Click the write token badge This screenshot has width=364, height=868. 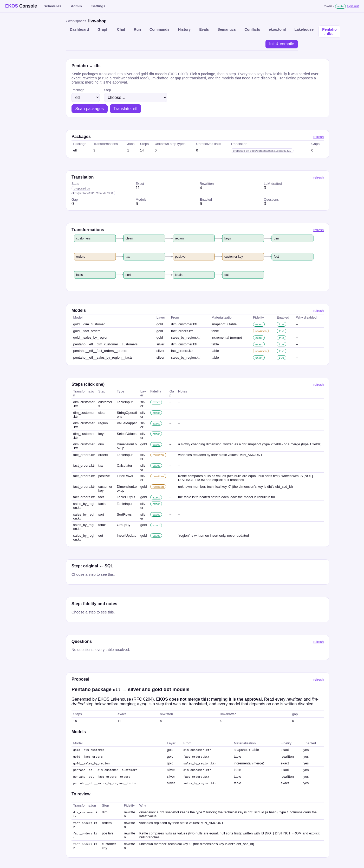tap(340, 6)
